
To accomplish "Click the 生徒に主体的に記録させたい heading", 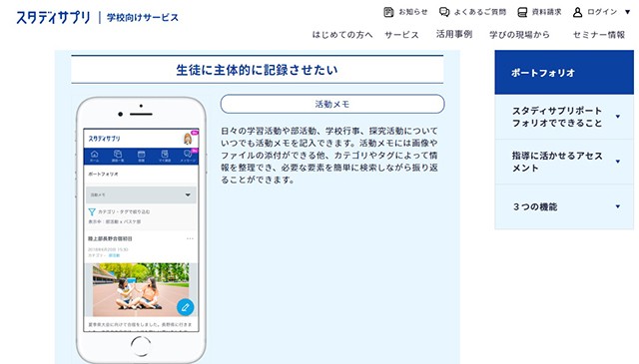I will [258, 70].
